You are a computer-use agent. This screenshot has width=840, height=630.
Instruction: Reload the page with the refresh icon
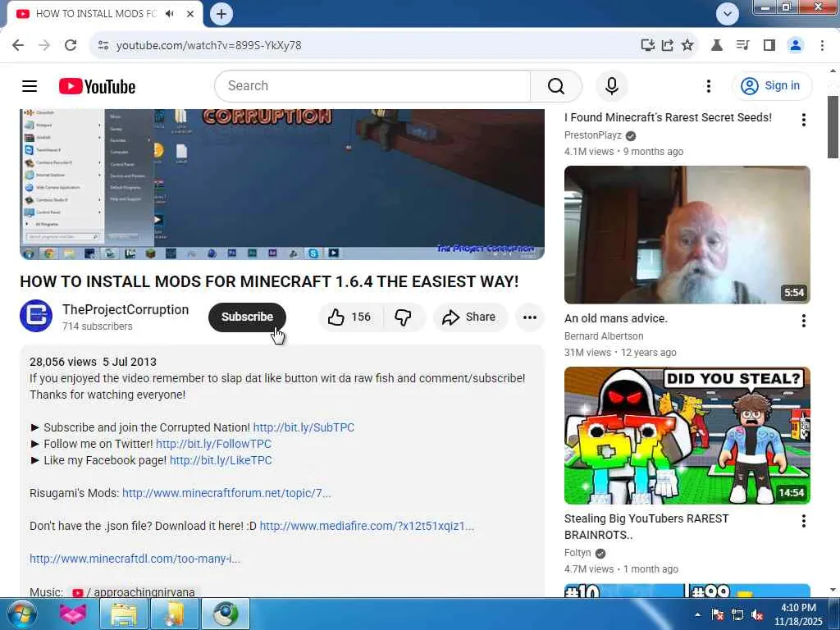(x=71, y=45)
